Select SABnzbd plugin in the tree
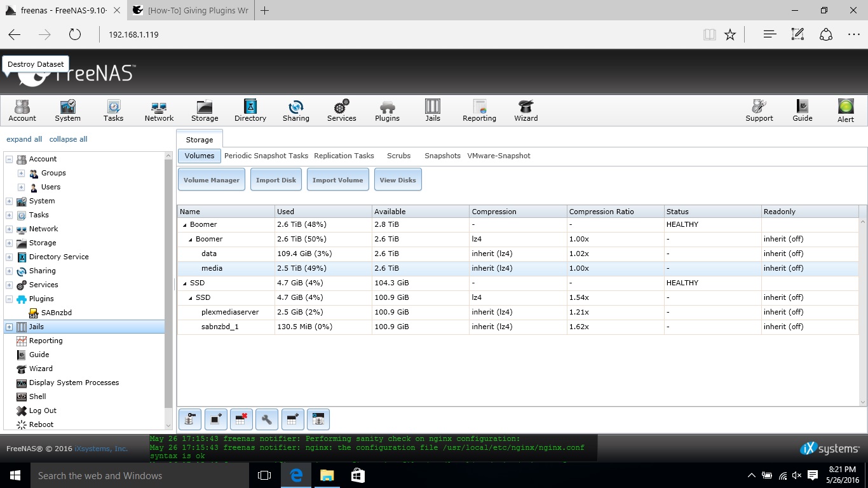The height and width of the screenshot is (488, 868). click(56, 313)
